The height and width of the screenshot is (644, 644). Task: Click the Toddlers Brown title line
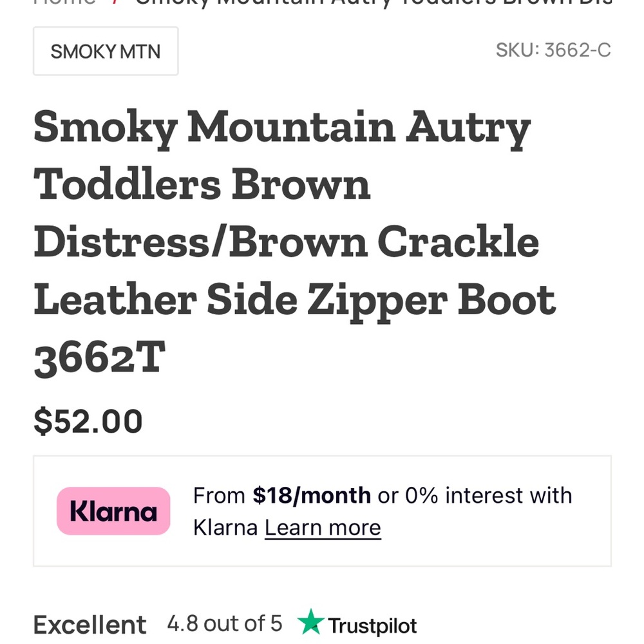202,184
